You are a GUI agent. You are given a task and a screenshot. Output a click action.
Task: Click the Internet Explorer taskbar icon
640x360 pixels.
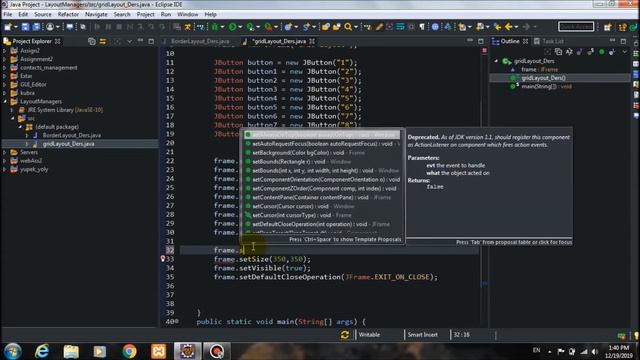pos(42,351)
